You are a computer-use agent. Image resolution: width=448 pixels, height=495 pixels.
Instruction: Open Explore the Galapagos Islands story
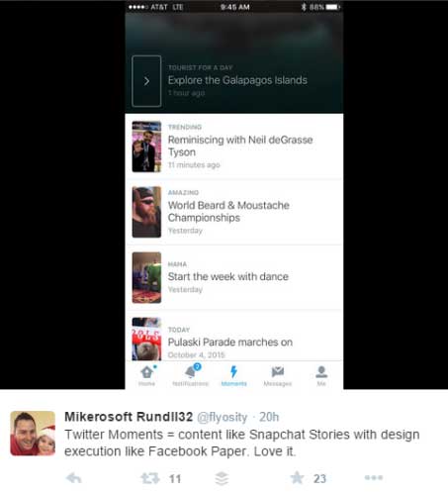tap(237, 80)
